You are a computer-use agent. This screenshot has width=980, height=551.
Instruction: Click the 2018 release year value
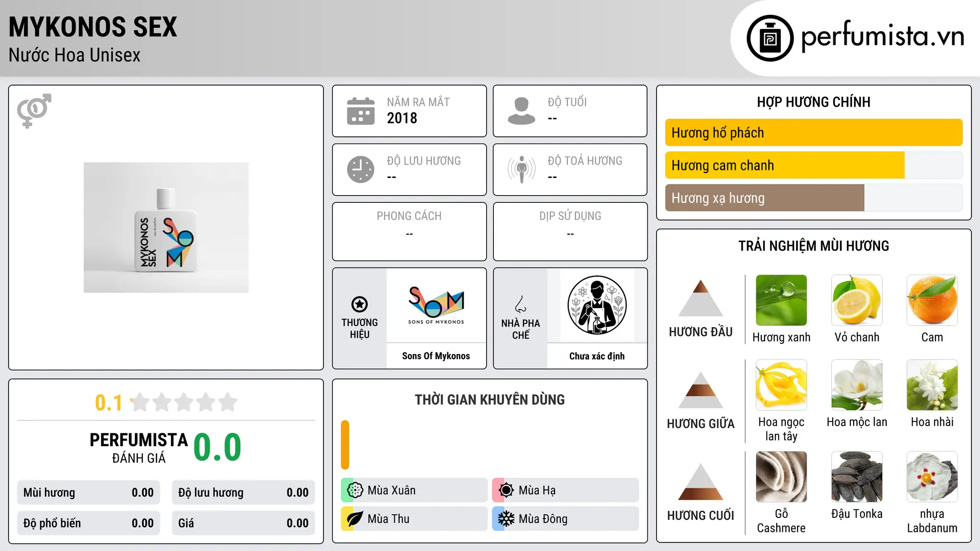point(402,118)
